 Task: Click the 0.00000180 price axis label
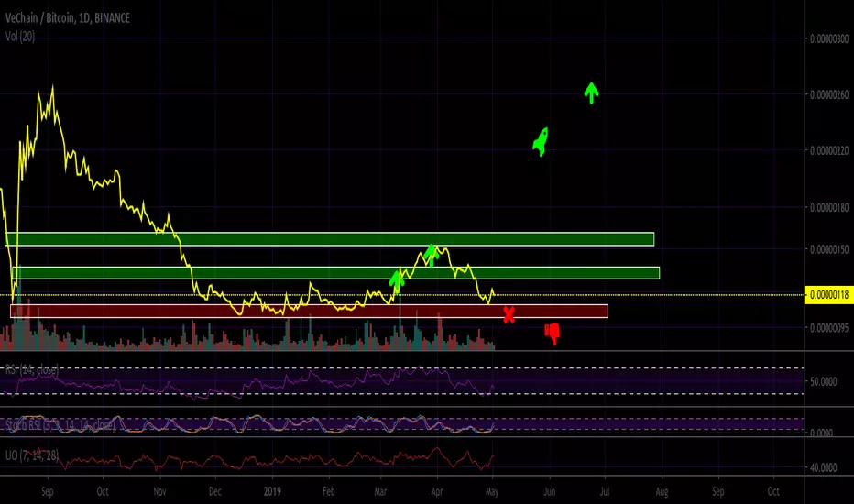(829, 208)
